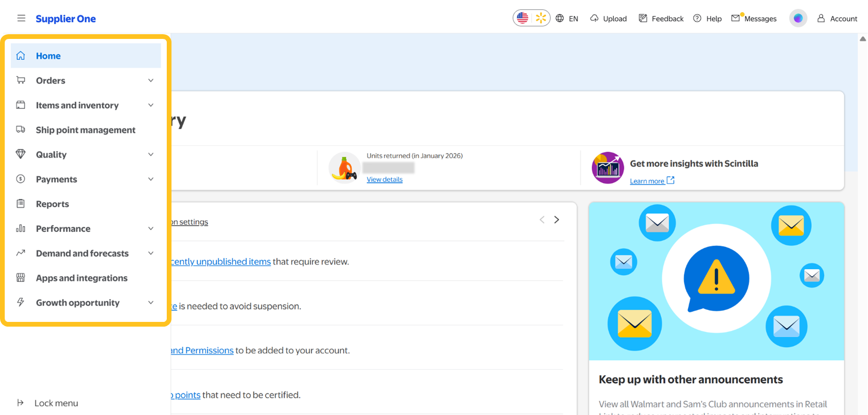Click Lock menu label

point(56,403)
